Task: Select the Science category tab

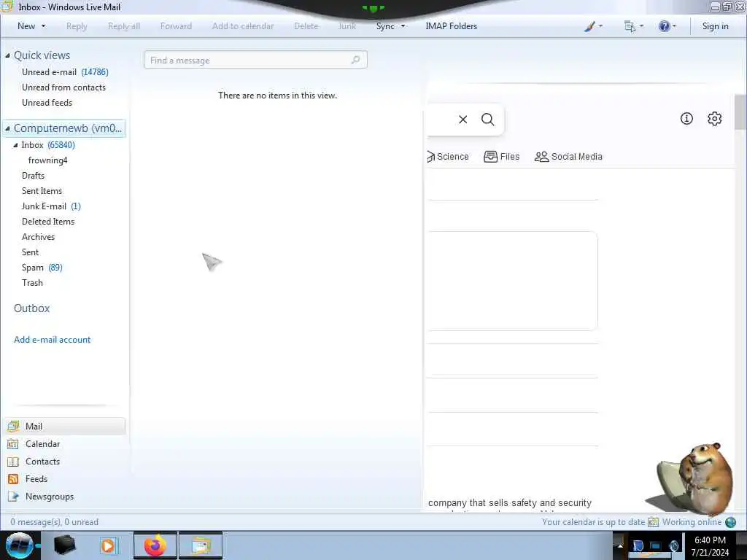Action: point(448,157)
